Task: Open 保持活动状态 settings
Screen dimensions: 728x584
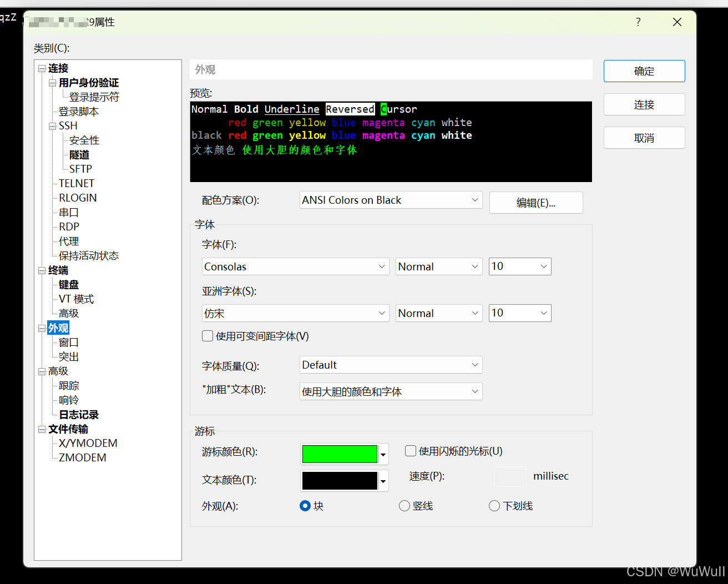Action: point(89,256)
